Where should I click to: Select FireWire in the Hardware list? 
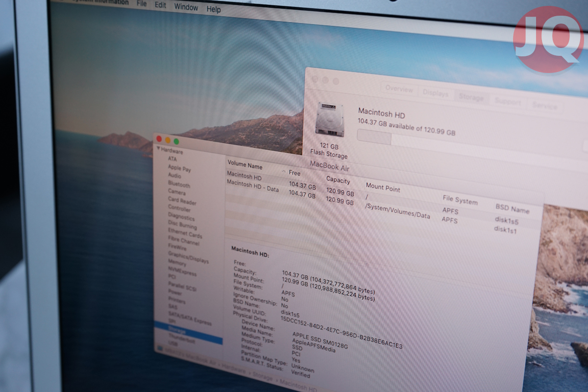click(x=177, y=249)
